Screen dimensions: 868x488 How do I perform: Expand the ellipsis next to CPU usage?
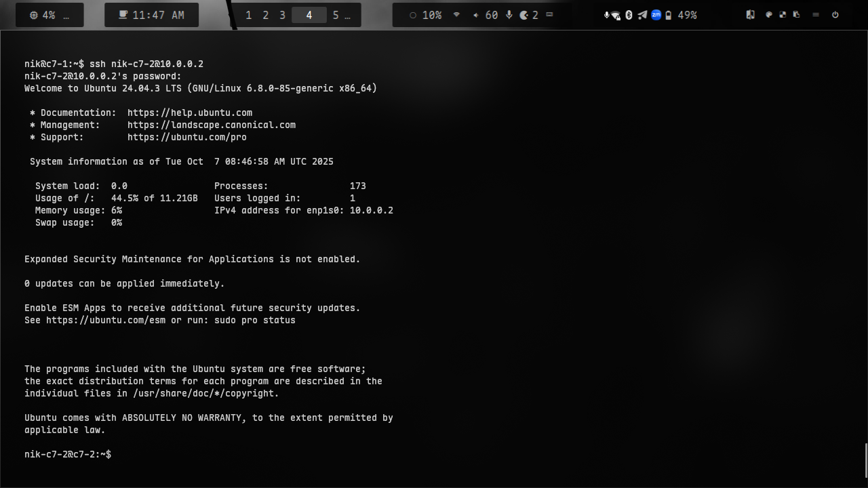66,15
